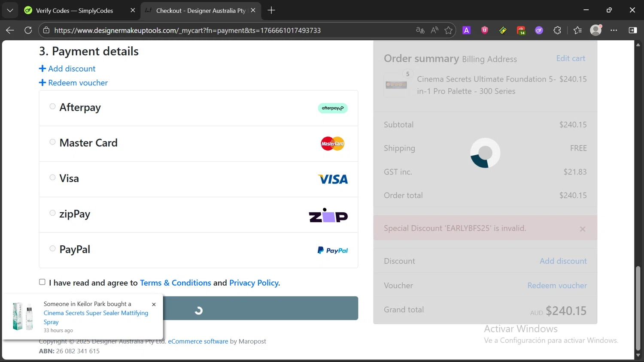
Task: Click the scrollbar up arrow
Action: 638,44
